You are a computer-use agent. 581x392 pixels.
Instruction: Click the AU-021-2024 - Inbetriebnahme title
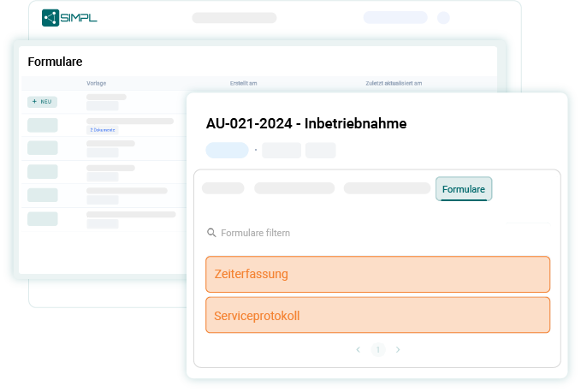point(306,123)
